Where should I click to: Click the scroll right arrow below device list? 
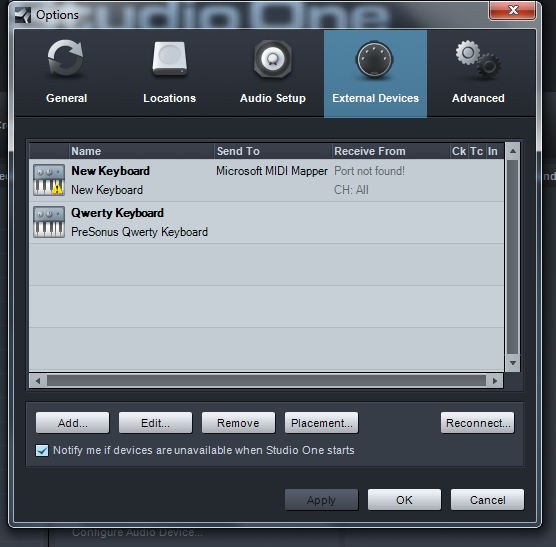495,381
